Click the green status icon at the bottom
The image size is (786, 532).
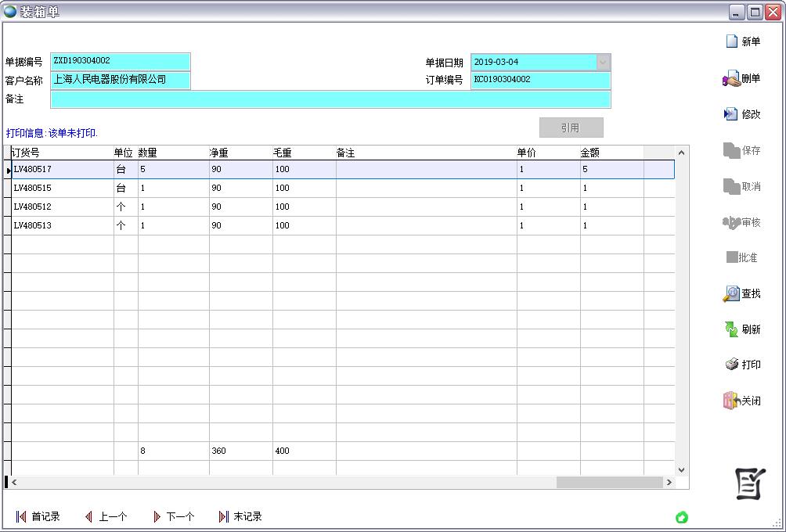coord(682,517)
